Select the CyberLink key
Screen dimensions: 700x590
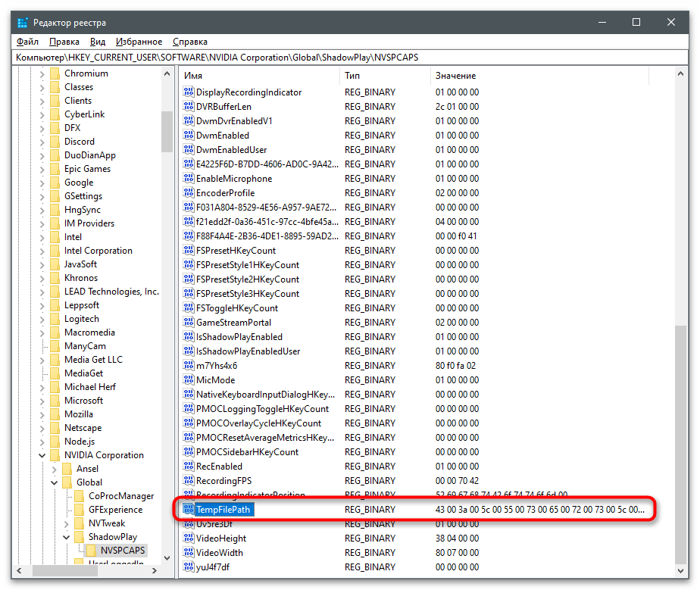coord(84,114)
